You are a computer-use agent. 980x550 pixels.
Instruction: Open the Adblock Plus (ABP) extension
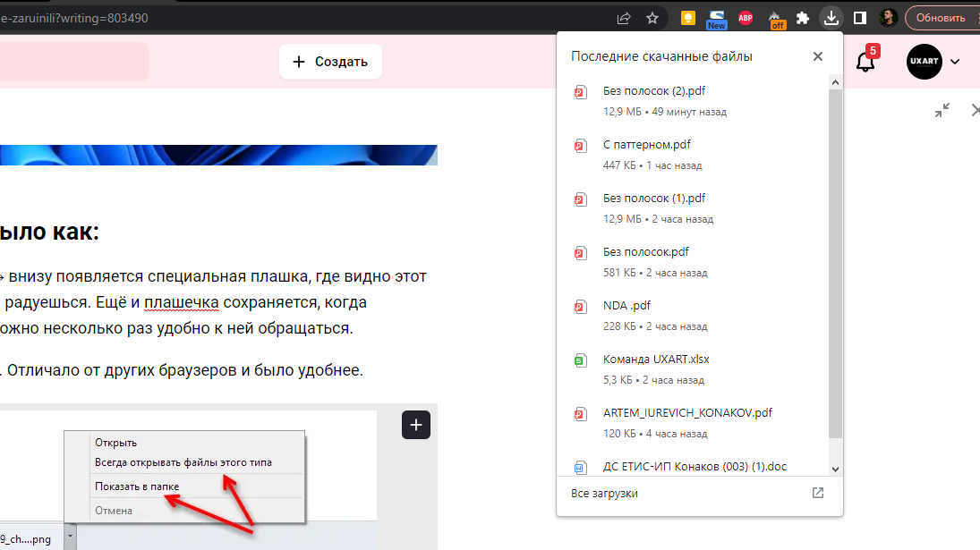pyautogui.click(x=746, y=17)
